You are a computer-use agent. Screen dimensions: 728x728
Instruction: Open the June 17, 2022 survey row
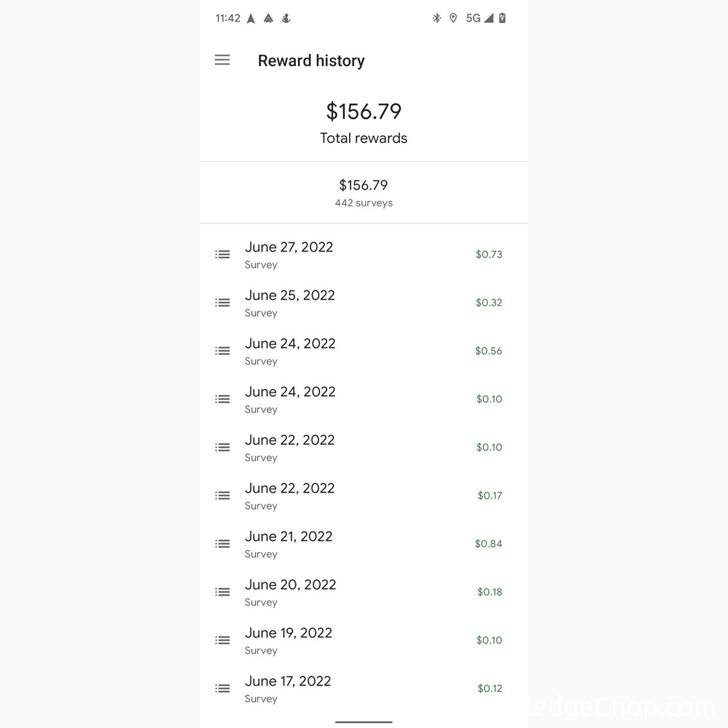point(288,688)
